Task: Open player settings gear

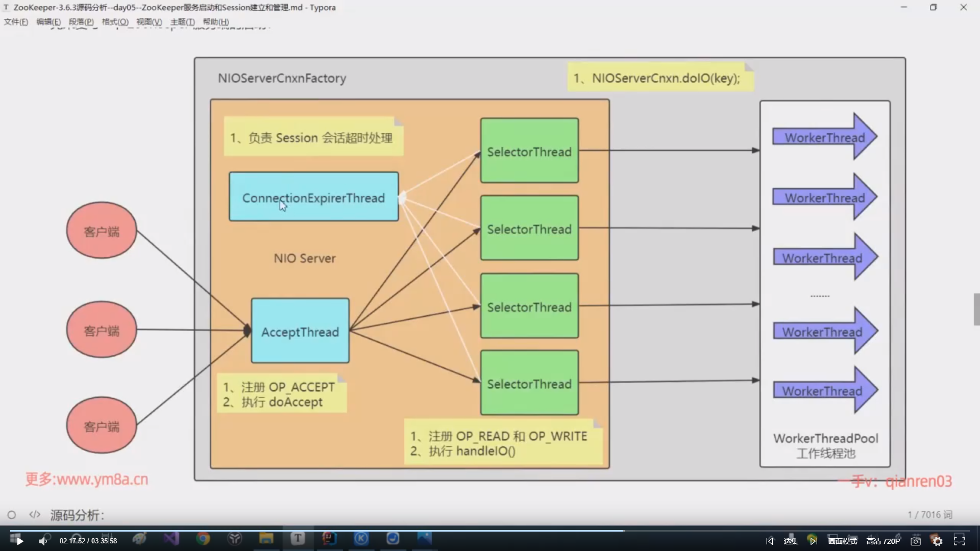Action: (x=937, y=541)
